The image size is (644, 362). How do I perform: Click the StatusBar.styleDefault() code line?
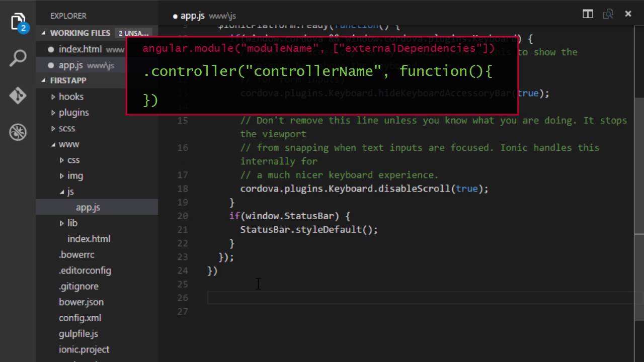308,229
